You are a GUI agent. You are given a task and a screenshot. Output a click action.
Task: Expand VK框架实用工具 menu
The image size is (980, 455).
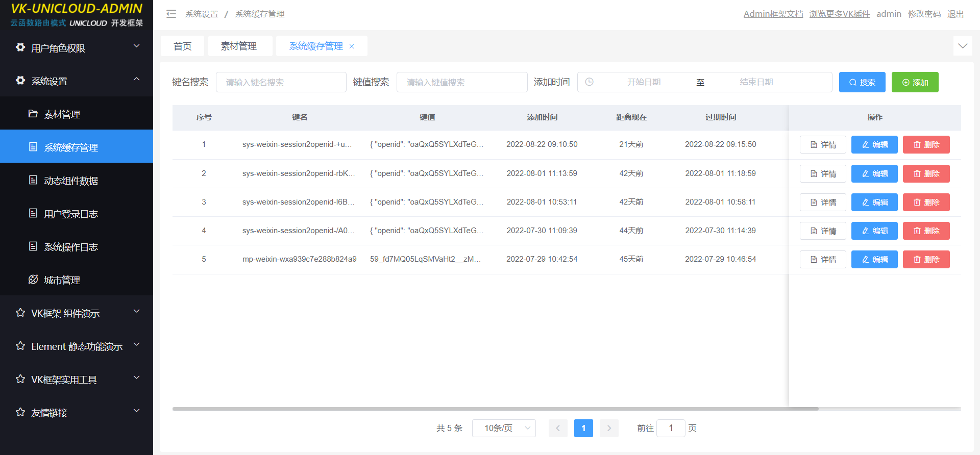pos(77,380)
